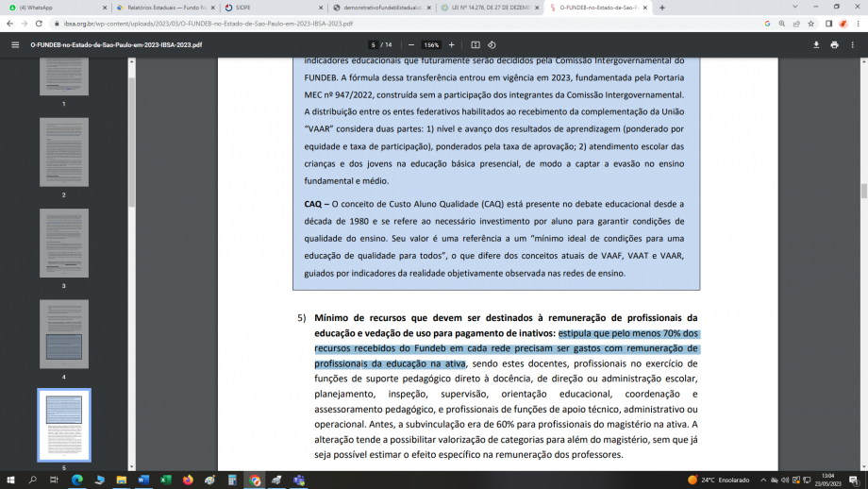The width and height of the screenshot is (868, 489).
Task: Close the O-FUNDEB-no-Estado-de-Sao-Paulo tab
Action: pos(645,8)
